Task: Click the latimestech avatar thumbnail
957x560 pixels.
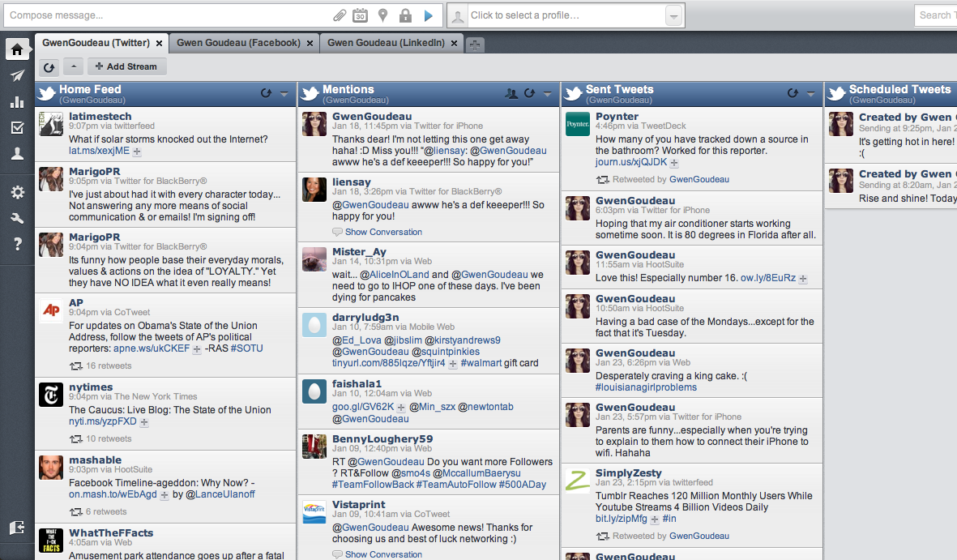Action: (51, 124)
